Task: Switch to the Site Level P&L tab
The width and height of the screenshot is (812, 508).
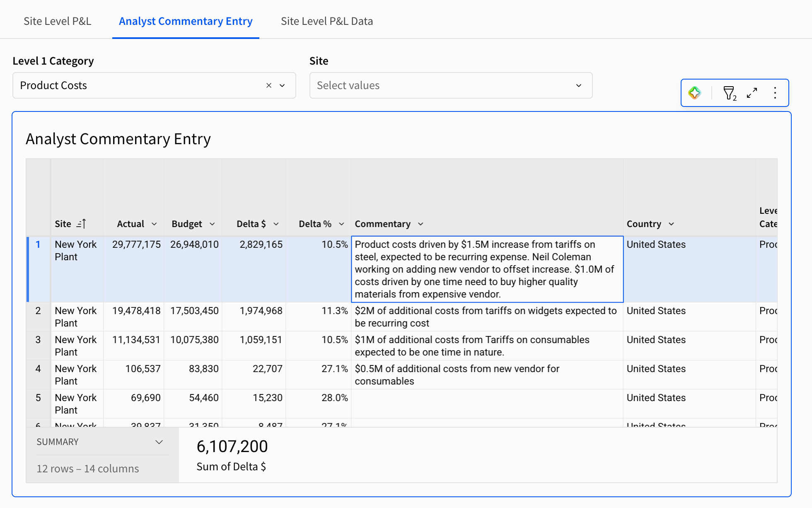Action: pyautogui.click(x=58, y=21)
